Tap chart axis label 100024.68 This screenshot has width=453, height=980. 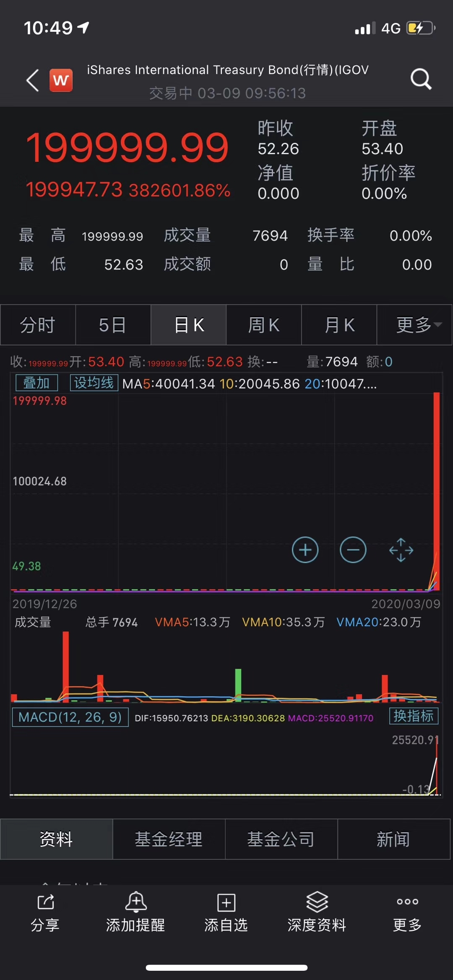pyautogui.click(x=40, y=481)
